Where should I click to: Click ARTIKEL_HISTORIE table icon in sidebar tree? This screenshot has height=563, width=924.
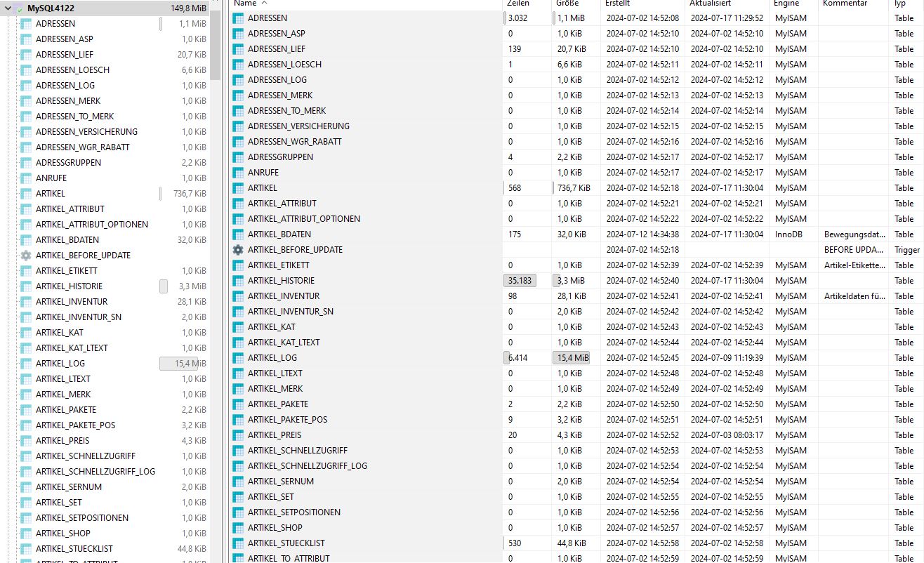click(26, 286)
